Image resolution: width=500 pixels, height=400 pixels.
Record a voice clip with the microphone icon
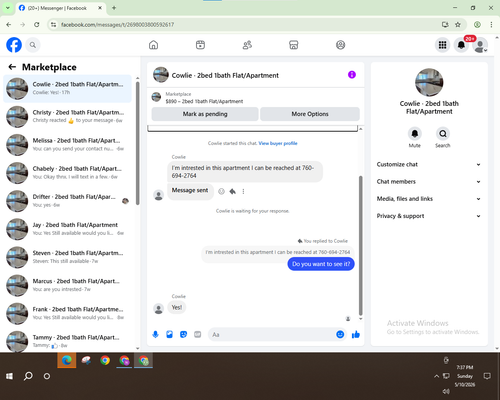click(155, 334)
